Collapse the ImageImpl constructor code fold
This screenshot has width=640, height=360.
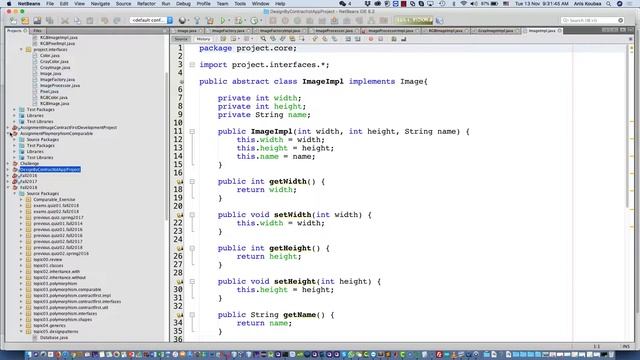[192, 131]
